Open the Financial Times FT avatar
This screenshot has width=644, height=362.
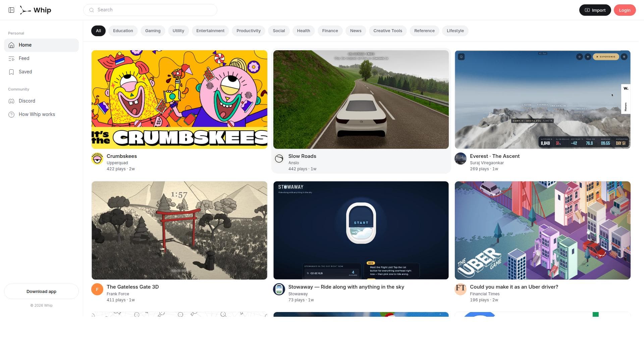461,289
